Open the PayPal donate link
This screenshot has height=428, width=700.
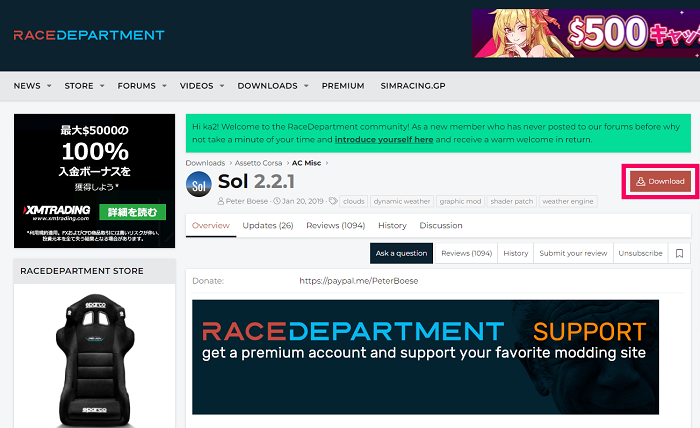358,281
